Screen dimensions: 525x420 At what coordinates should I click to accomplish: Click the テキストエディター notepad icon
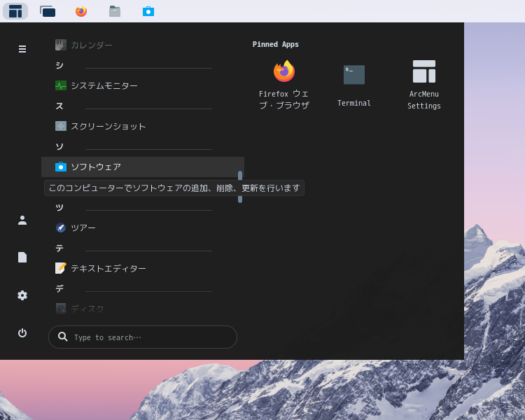pyautogui.click(x=61, y=268)
